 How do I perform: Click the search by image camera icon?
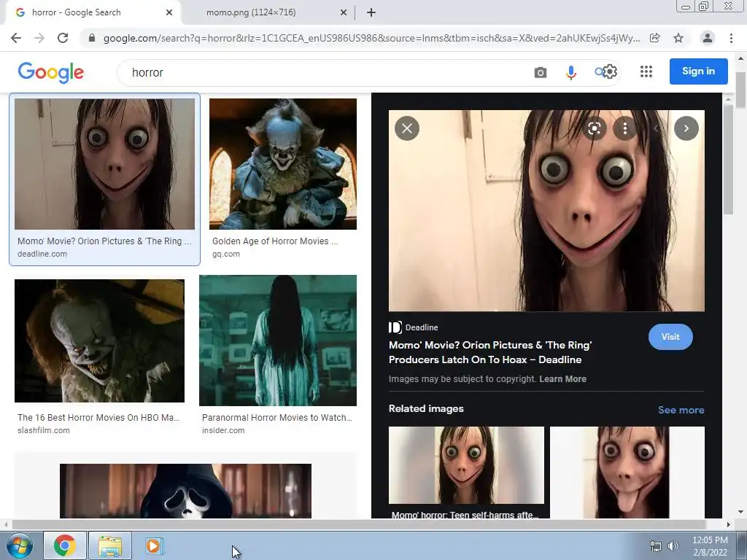(x=541, y=72)
